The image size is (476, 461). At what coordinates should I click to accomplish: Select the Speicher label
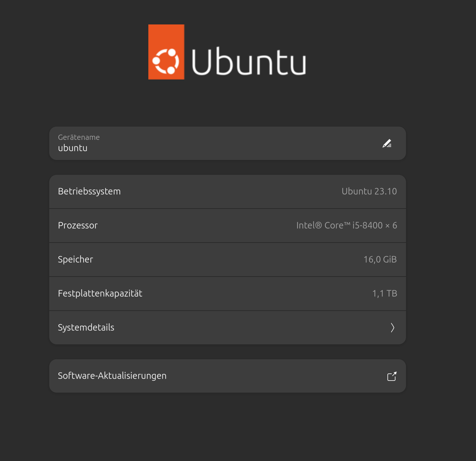coord(75,260)
